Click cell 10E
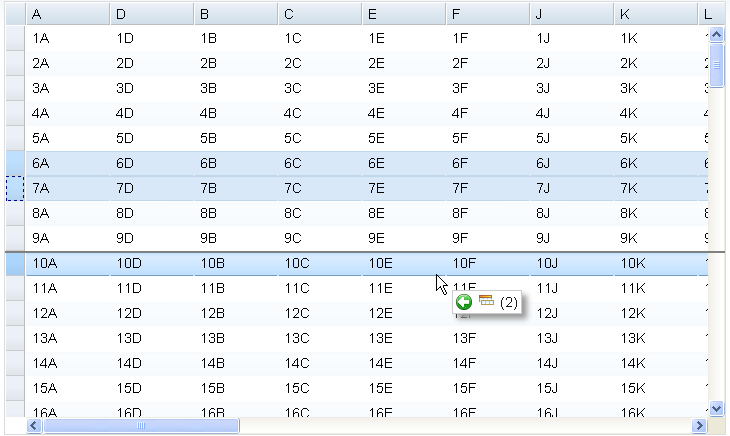This screenshot has height=436, width=730. [x=404, y=263]
